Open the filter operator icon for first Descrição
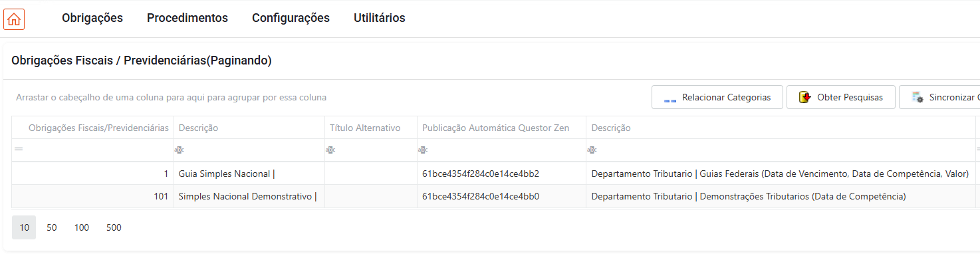980x254 pixels. pos(179,150)
